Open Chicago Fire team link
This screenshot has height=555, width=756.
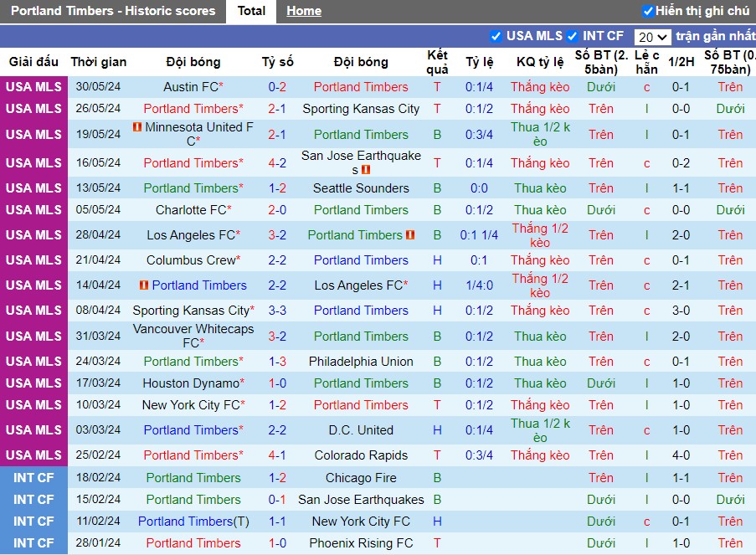coord(361,477)
